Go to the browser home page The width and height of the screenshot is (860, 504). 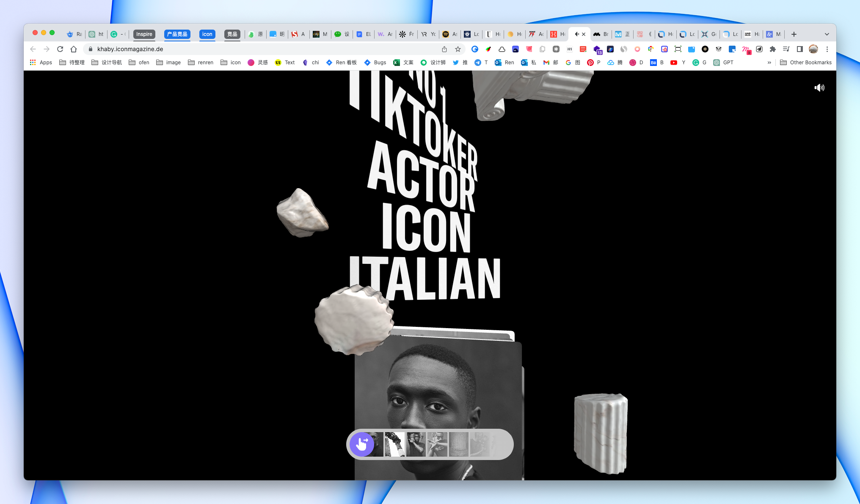[x=74, y=49]
